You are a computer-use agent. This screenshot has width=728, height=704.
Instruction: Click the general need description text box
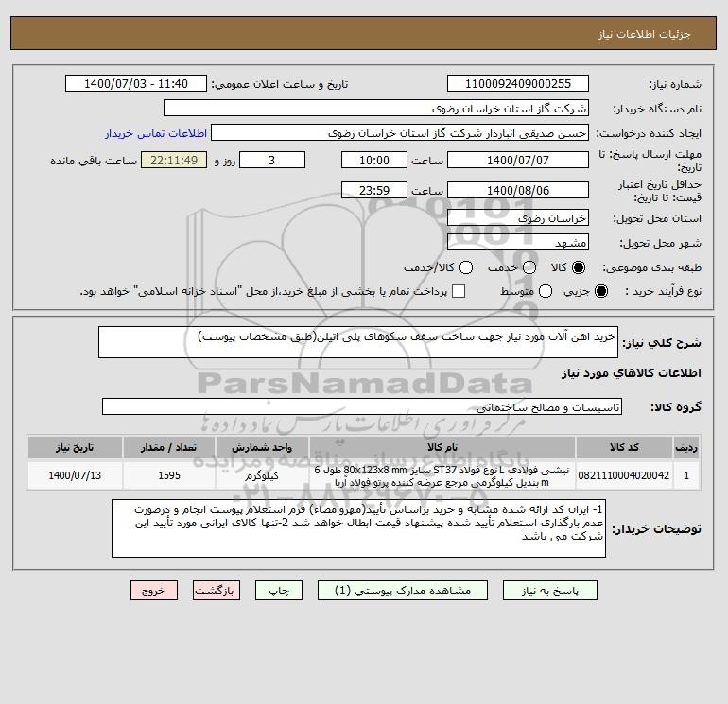pyautogui.click(x=358, y=342)
